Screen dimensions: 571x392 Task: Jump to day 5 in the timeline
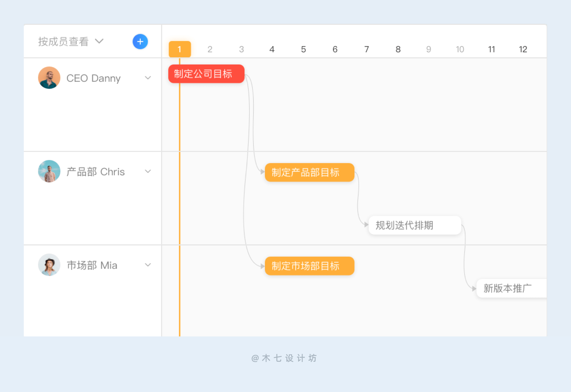303,49
